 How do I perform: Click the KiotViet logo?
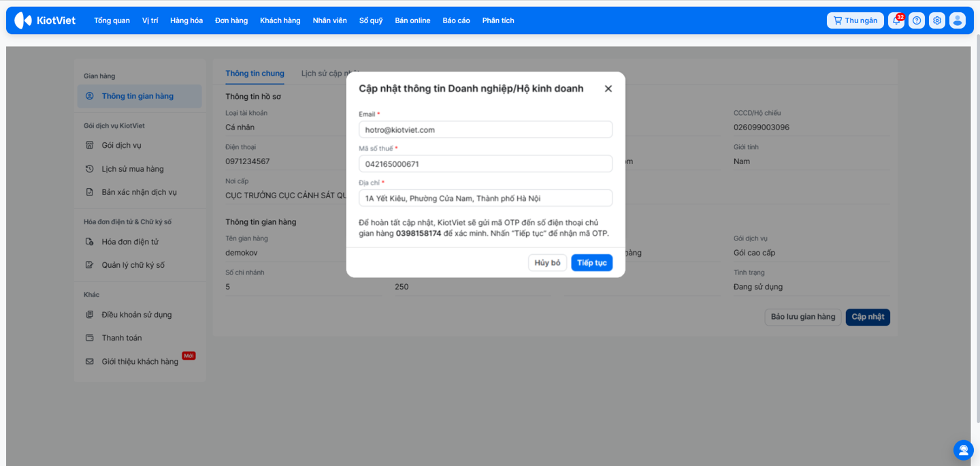(45, 20)
